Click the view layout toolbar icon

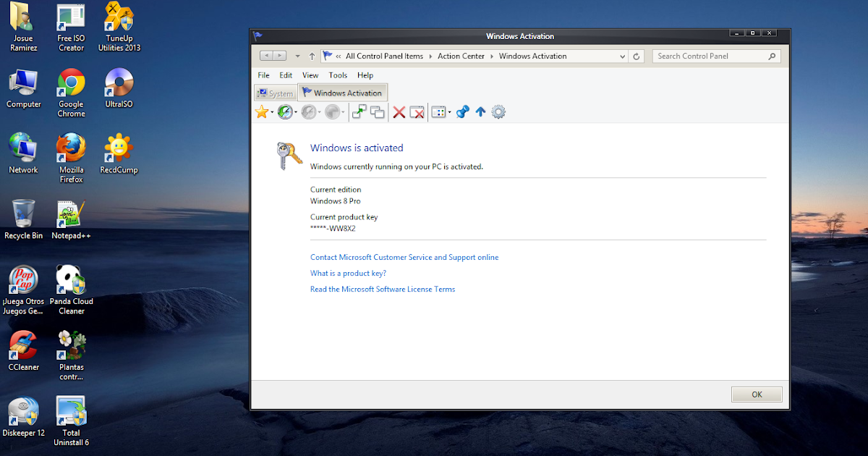pyautogui.click(x=438, y=111)
